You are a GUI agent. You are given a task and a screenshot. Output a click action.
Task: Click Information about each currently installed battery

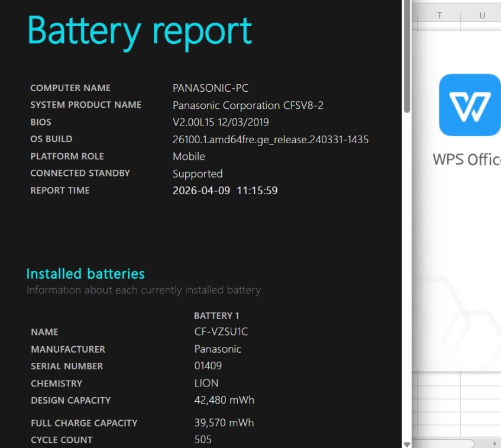click(144, 290)
